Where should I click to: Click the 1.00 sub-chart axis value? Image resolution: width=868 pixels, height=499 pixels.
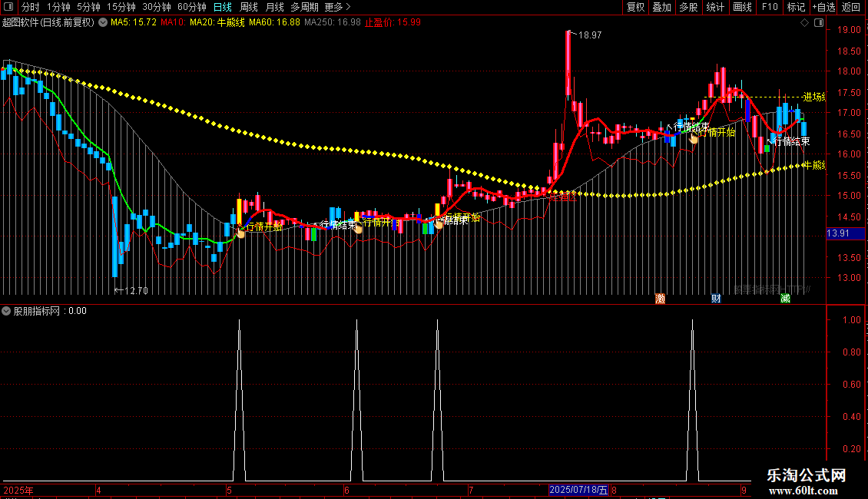[x=851, y=320]
